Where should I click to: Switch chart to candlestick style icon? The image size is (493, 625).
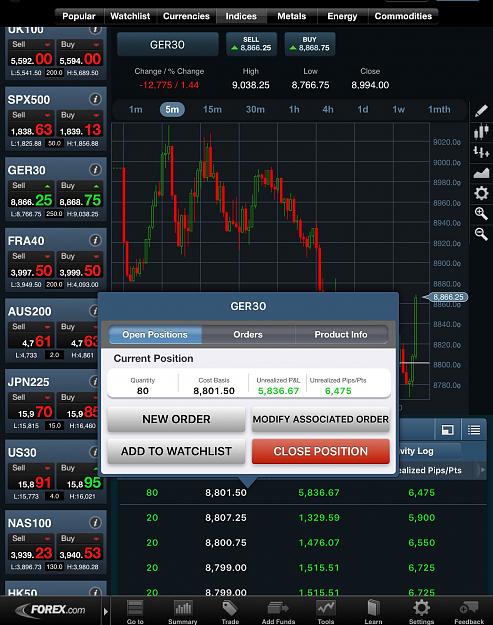click(x=481, y=131)
